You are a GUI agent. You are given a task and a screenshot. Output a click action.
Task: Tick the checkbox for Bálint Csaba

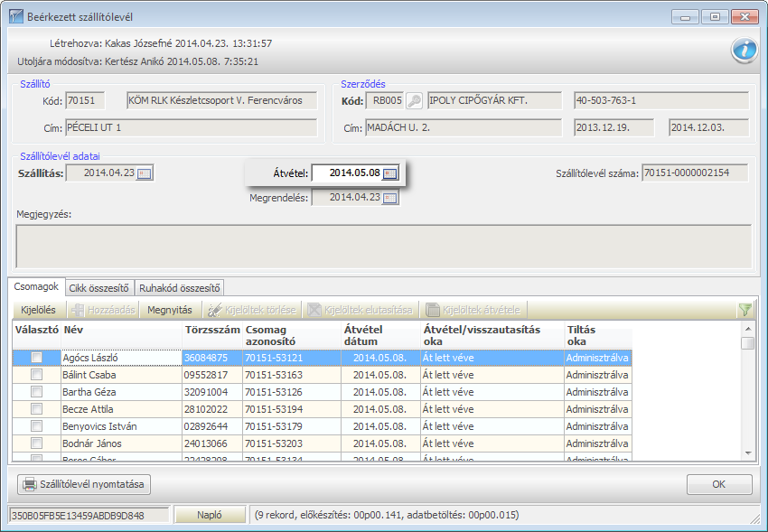(36, 375)
